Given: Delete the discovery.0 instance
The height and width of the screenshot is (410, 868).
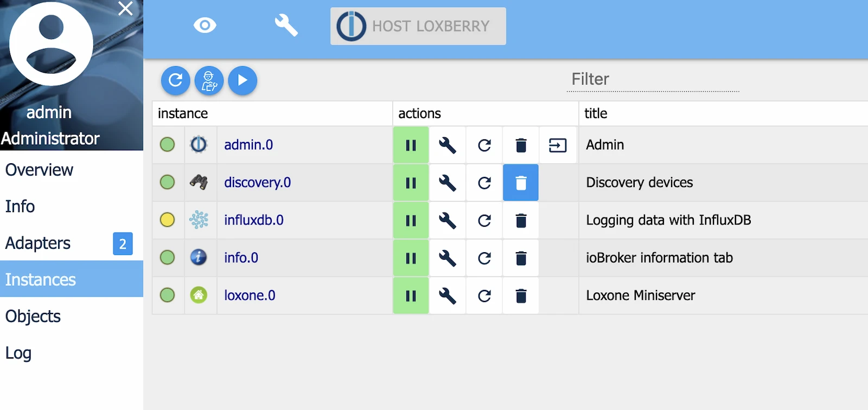Looking at the screenshot, I should [x=521, y=183].
